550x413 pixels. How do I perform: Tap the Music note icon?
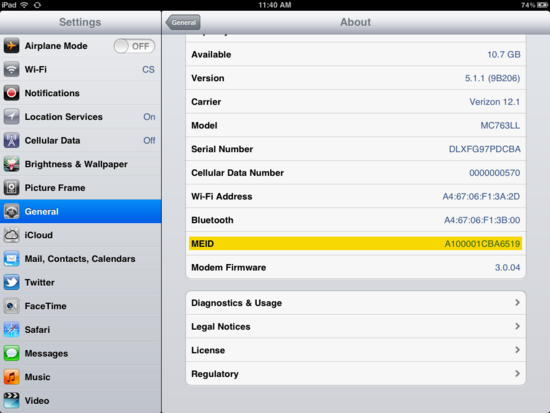11,377
